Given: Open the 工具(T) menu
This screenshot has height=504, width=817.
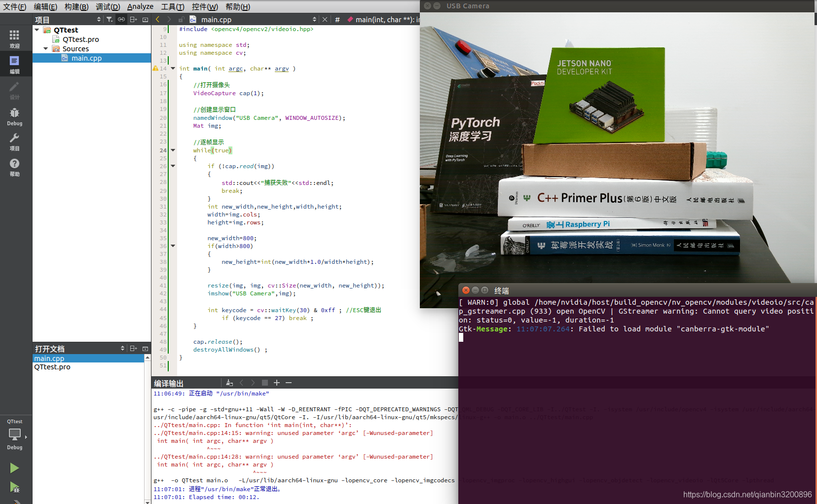Looking at the screenshot, I should 173,6.
